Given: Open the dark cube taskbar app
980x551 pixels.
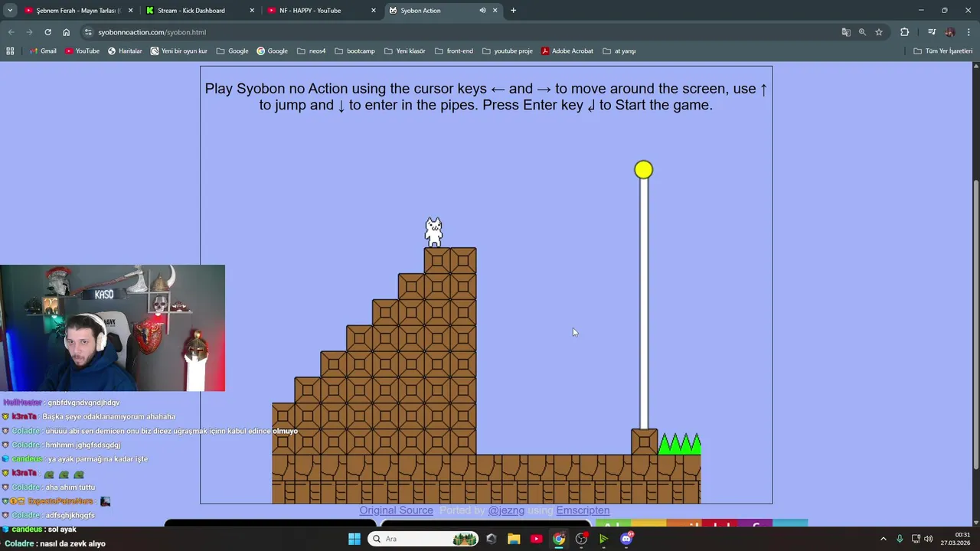Looking at the screenshot, I should [x=491, y=539].
